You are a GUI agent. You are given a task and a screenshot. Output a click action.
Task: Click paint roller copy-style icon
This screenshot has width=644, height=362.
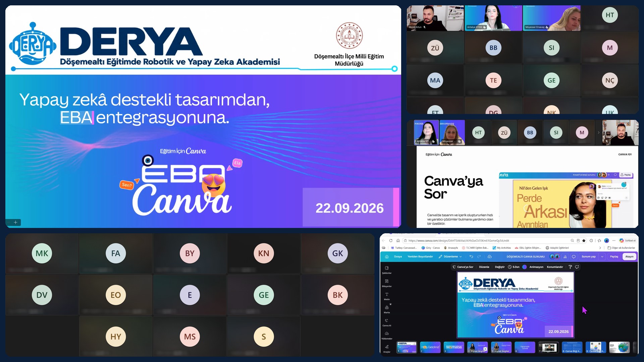click(570, 267)
